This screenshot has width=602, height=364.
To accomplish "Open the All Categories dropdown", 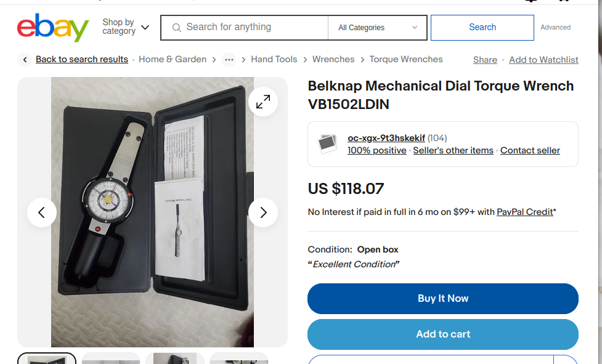I will (378, 28).
